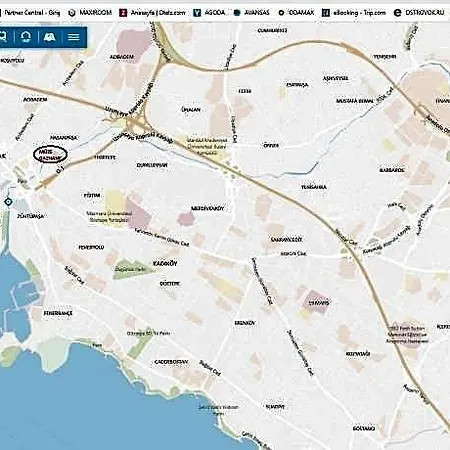The width and height of the screenshot is (450, 450).
Task: Open the Partner Central - Giriş bookmark
Action: pos(31,13)
